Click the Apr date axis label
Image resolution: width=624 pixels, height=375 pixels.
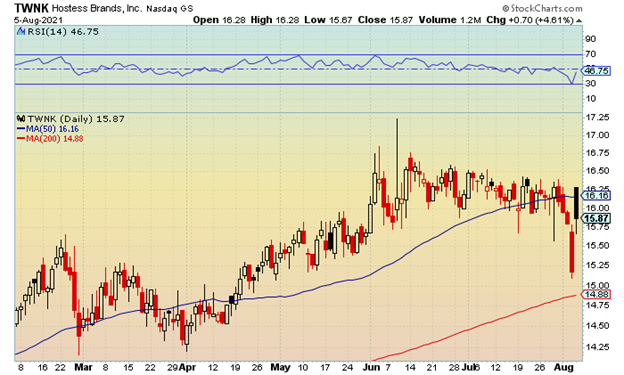click(x=187, y=367)
